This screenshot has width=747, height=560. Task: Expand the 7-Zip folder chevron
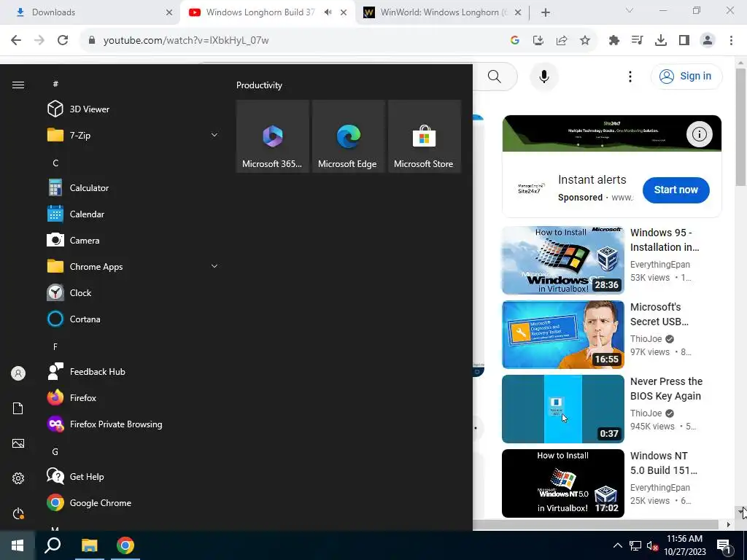(x=214, y=135)
